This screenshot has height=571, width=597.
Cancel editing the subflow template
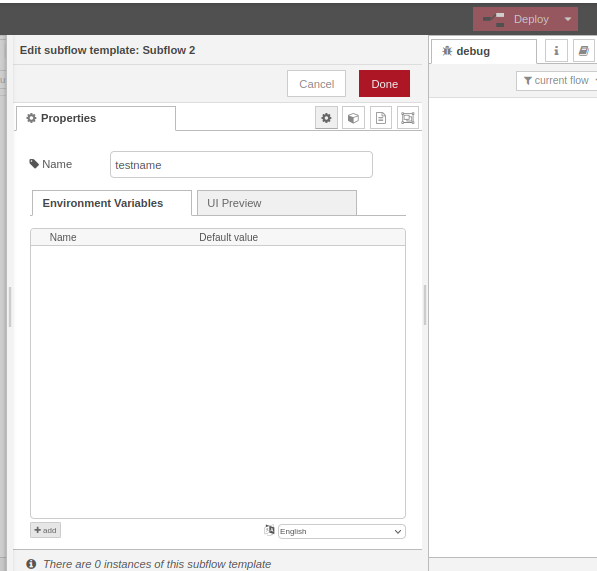click(316, 84)
